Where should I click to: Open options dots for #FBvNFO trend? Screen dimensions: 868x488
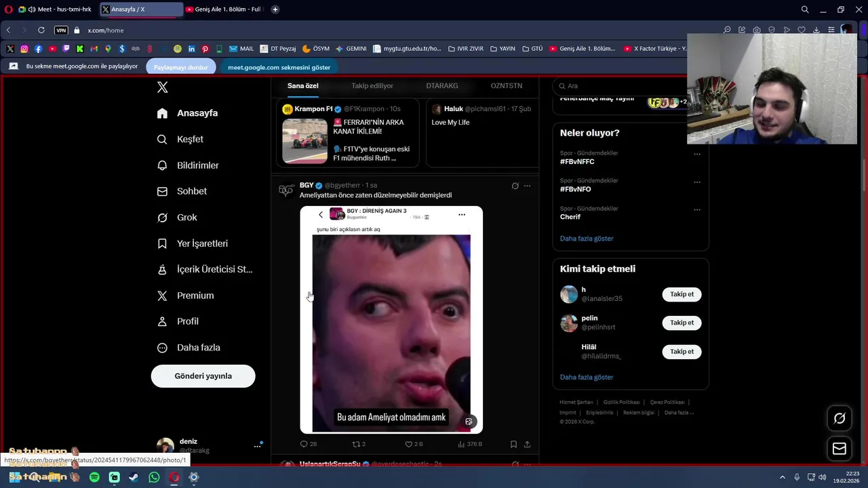[697, 182]
